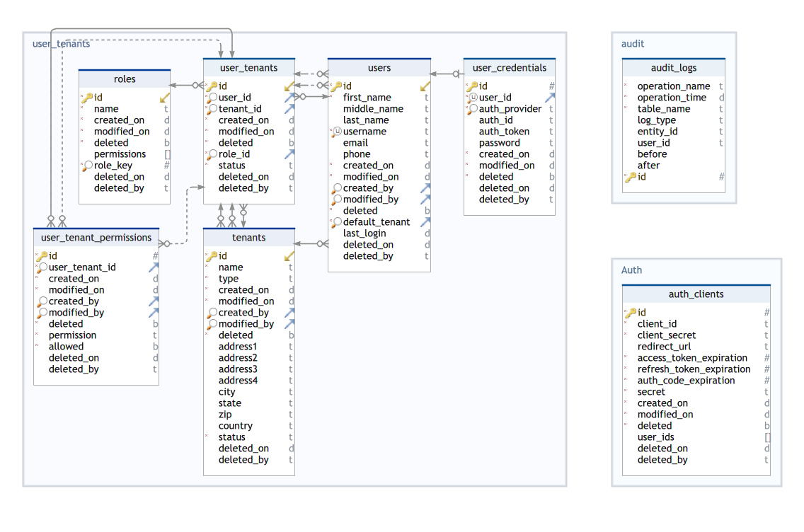This screenshot has height=532, width=804.
Task: Click foreign key arrow on user_credentials user_id row
Action: point(550,98)
